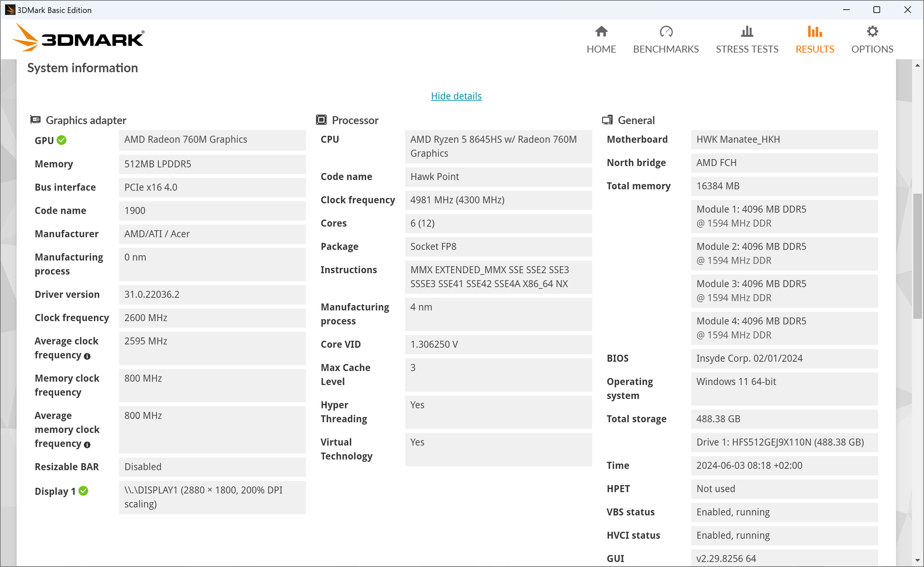This screenshot has width=924, height=567.
Task: Click the VBS status Enabled, running value
Action: pos(785,512)
